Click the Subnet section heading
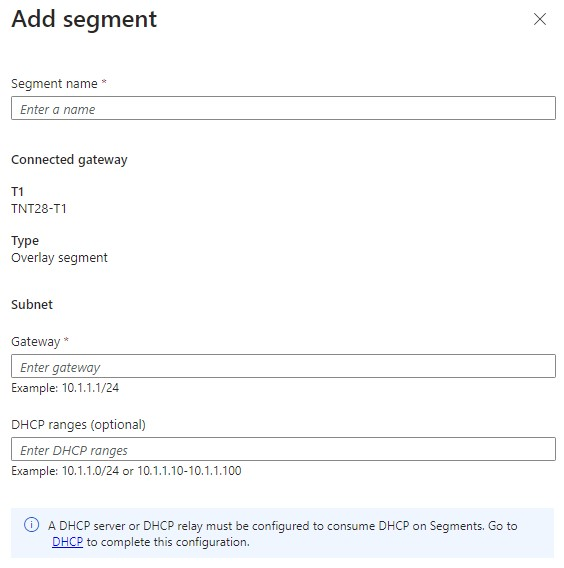564x568 pixels. click(x=32, y=304)
